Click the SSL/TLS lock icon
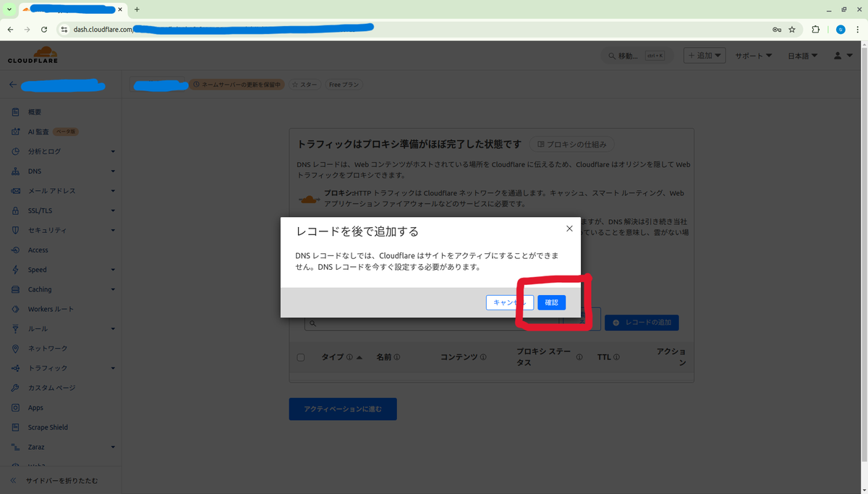The width and height of the screenshot is (868, 494). pyautogui.click(x=15, y=210)
